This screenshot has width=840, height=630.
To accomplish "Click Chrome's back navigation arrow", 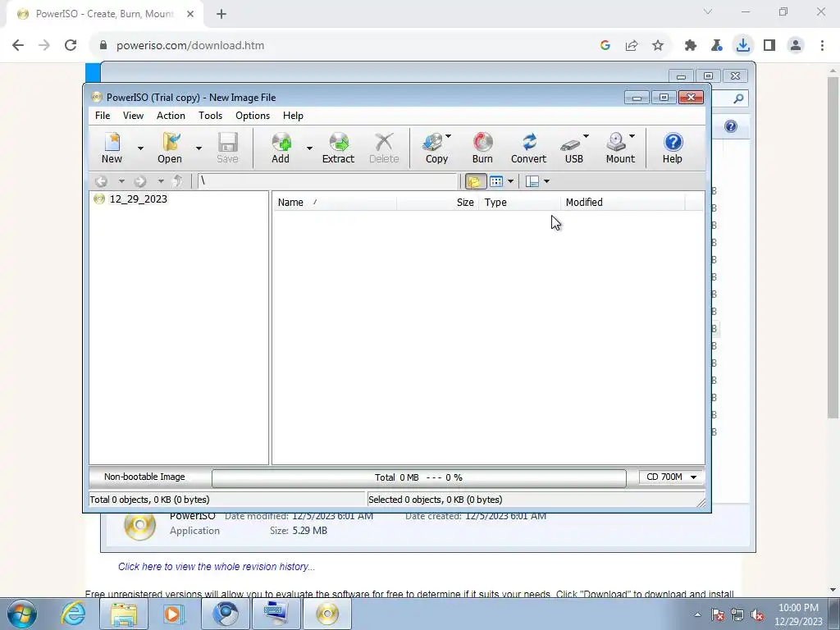I will click(18, 46).
